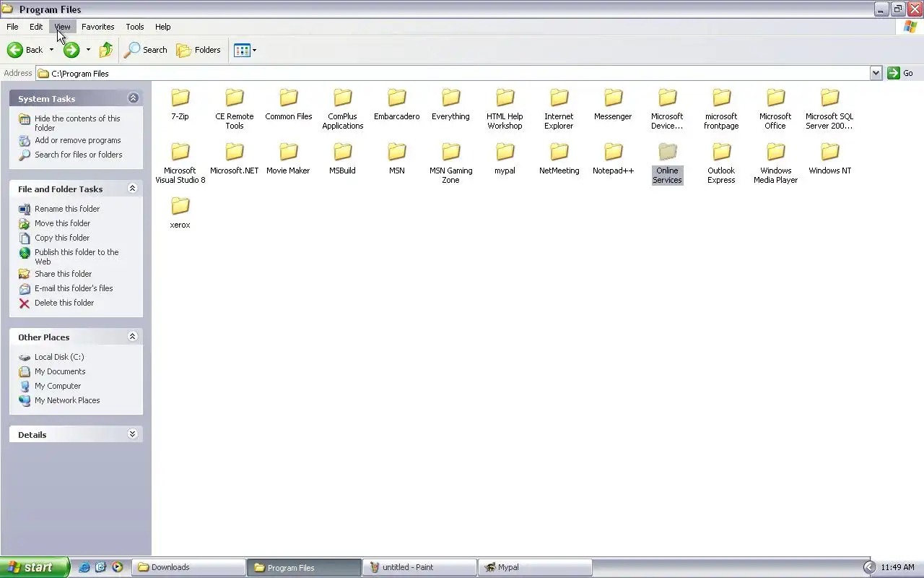
Task: Expand the Address bar dropdown
Action: (876, 73)
